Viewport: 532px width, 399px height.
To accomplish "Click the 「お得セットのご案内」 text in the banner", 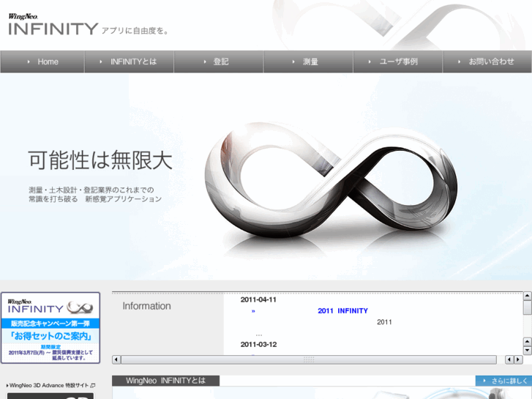I will coord(50,336).
